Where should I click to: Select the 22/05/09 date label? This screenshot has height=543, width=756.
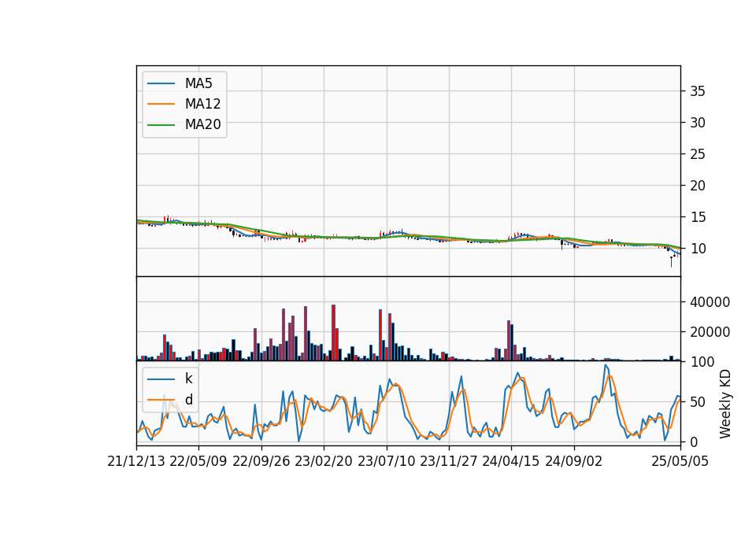click(x=198, y=461)
